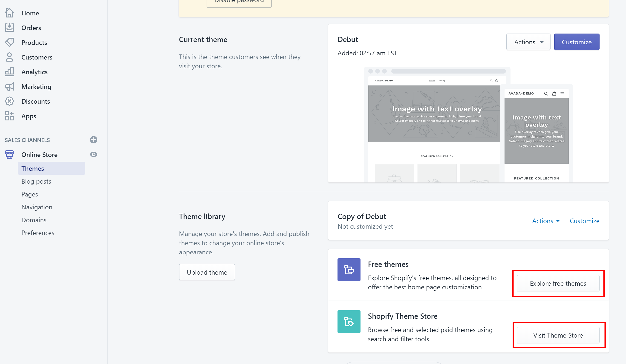Click Upload theme button in library
The height and width of the screenshot is (364, 626).
coord(207,272)
